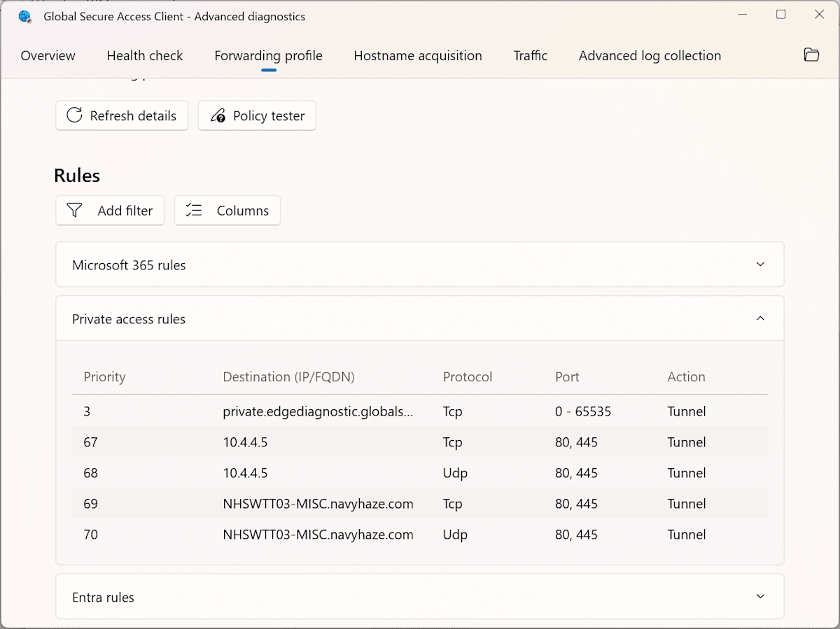Select the private.edgediagnostic destination cell
This screenshot has width=840, height=629.
point(318,411)
